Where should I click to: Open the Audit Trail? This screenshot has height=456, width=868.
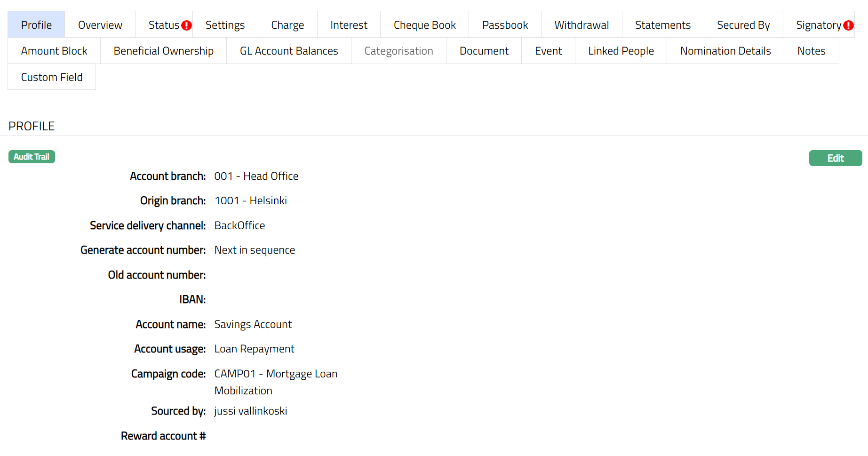click(x=32, y=157)
